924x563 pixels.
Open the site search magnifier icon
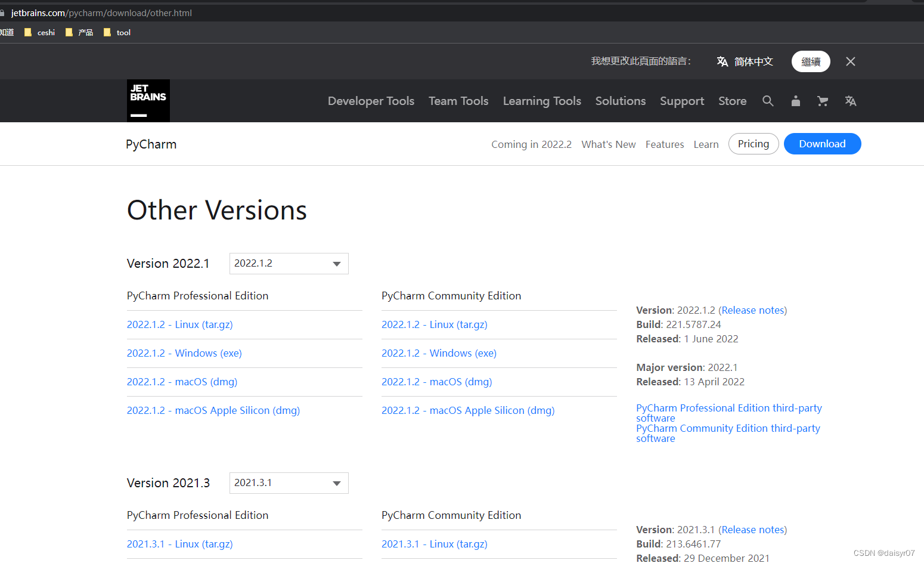coord(768,101)
